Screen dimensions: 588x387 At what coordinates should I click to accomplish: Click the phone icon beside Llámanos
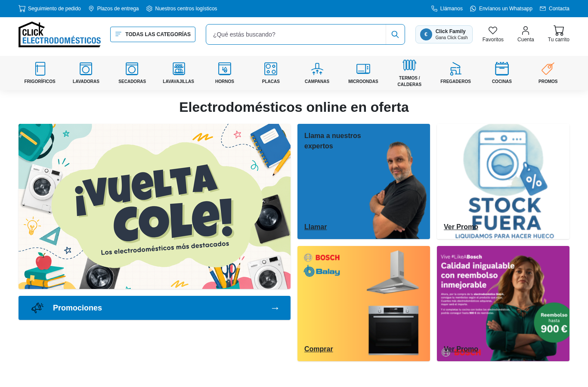point(434,9)
